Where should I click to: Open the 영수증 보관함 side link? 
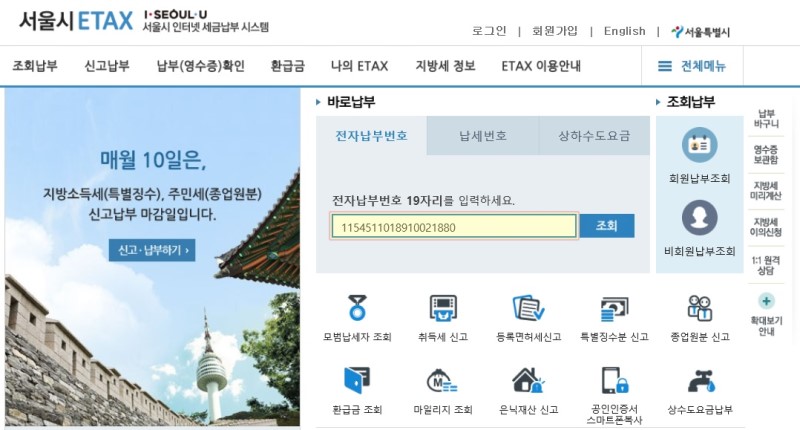coord(766,155)
